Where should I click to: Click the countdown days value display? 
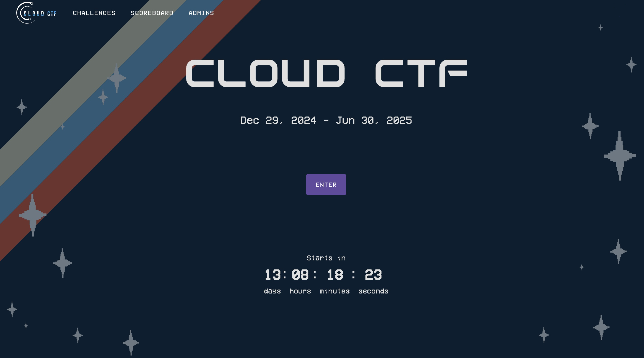tap(272, 274)
